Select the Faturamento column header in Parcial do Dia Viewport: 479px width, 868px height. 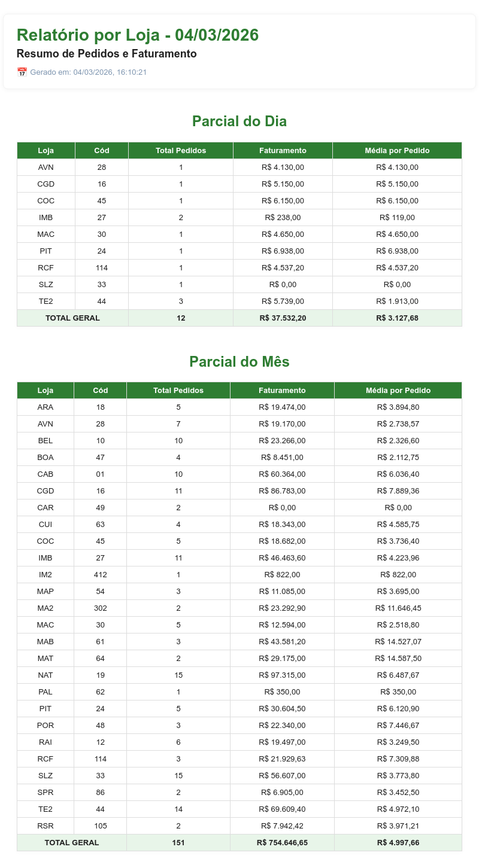coord(283,151)
